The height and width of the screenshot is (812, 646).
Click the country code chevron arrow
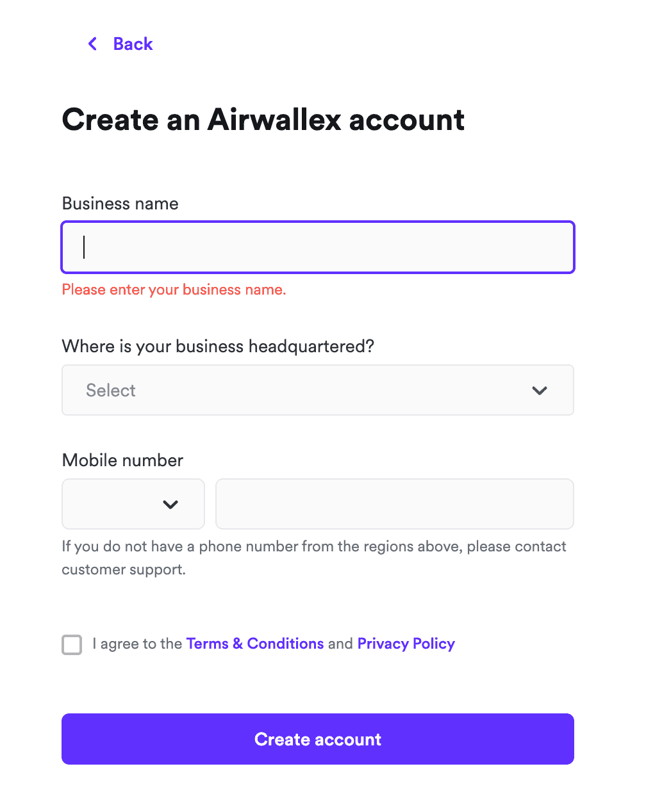170,505
